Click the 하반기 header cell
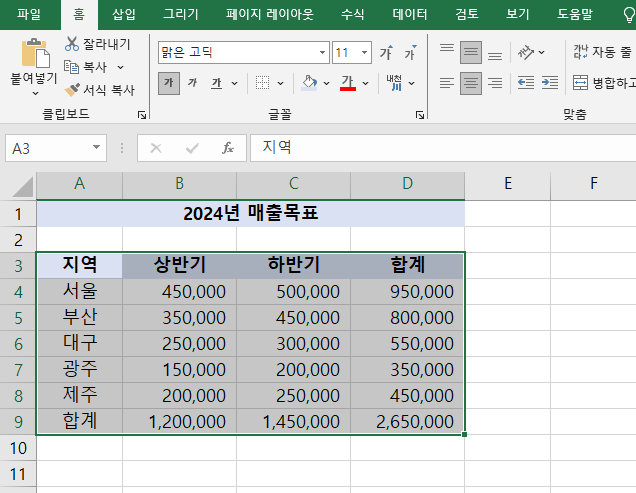Viewport: 636px width, 493px height. pyautogui.click(x=294, y=265)
